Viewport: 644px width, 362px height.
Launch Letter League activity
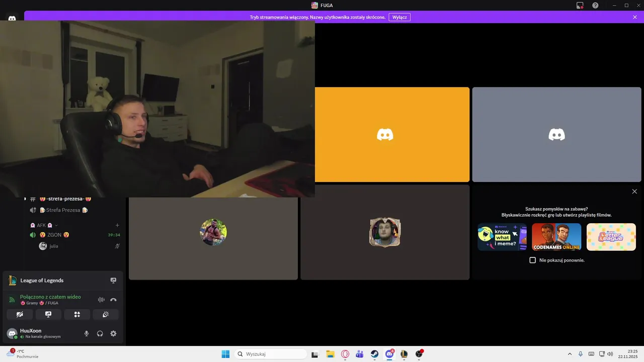coord(611,237)
